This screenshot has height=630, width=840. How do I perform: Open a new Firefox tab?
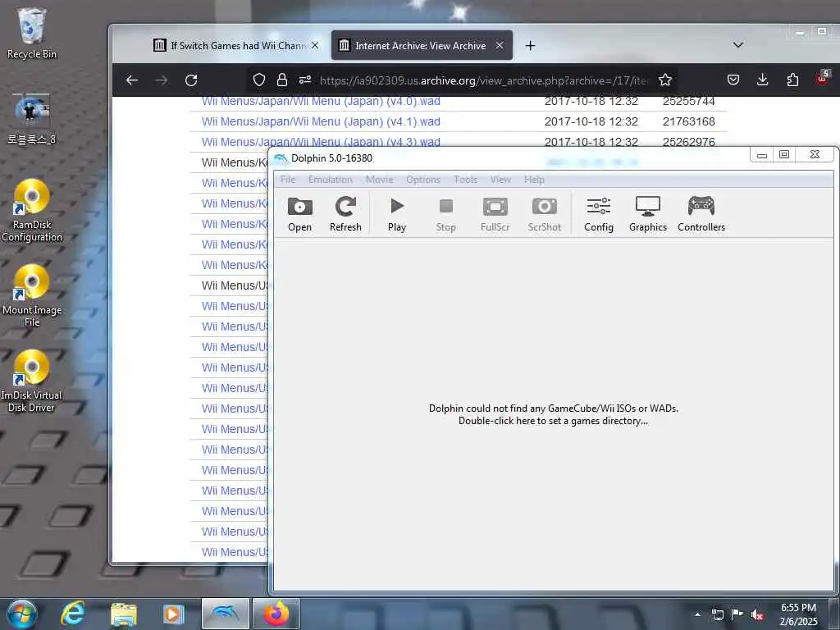[x=530, y=46]
